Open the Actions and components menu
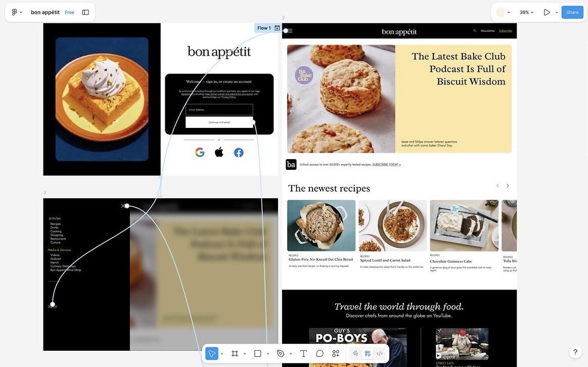The image size is (588, 367). click(336, 353)
